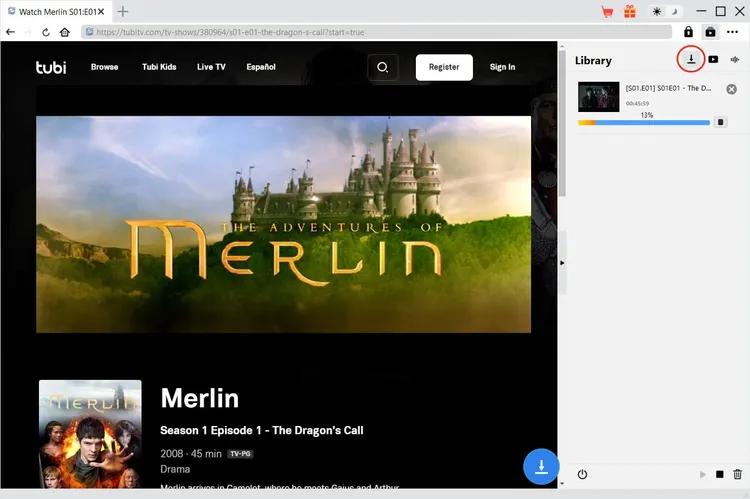Click the Tubi search box
The image size is (750, 499).
[382, 67]
